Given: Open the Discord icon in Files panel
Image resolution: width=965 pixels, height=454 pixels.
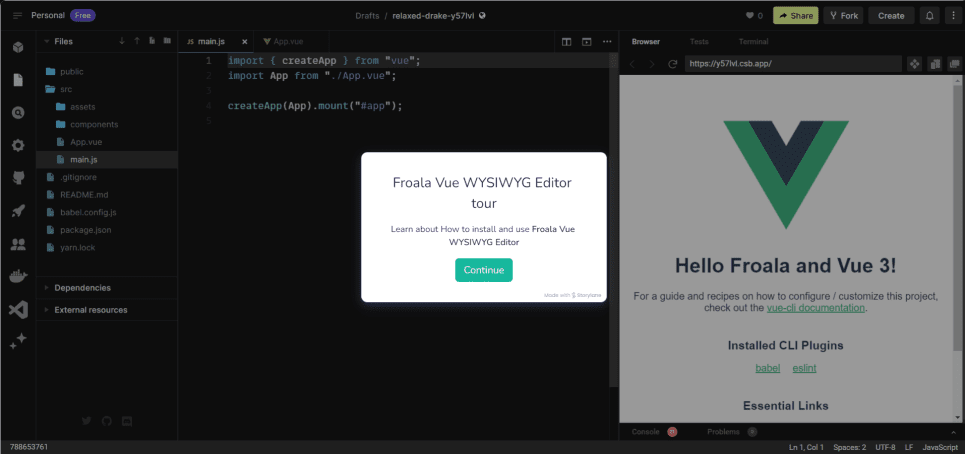Looking at the screenshot, I should [127, 421].
